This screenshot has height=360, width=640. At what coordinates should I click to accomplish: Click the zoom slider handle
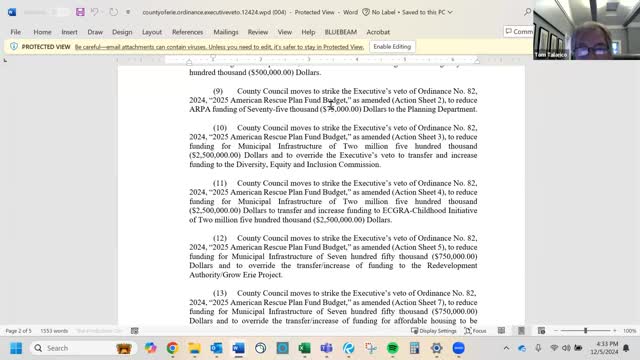click(585, 331)
